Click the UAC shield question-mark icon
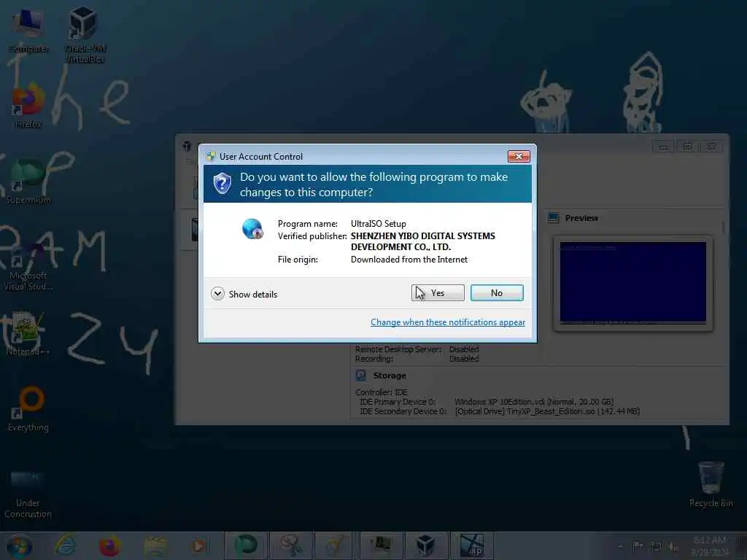The height and width of the screenshot is (560, 747). [x=222, y=184]
